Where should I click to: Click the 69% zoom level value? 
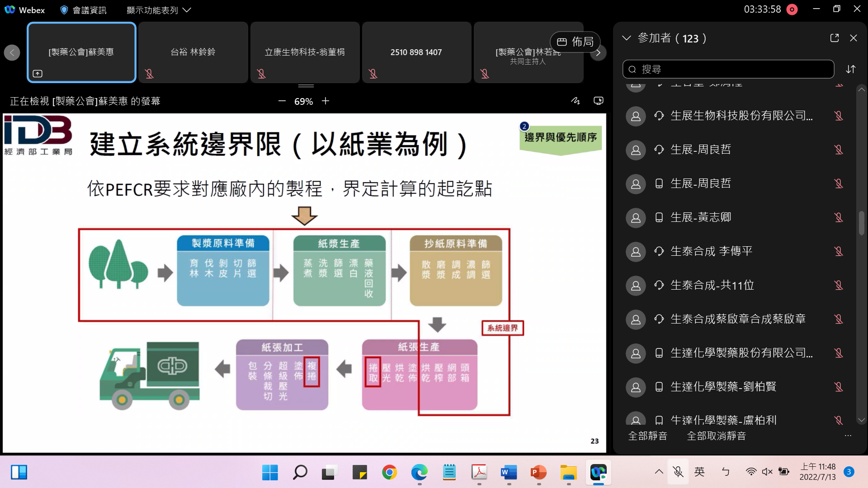click(303, 102)
